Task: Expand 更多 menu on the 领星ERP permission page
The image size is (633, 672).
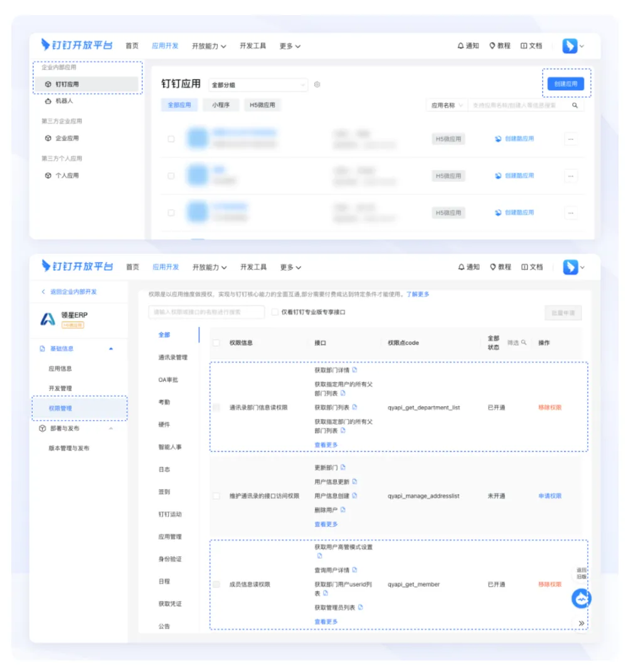Action: 290,267
